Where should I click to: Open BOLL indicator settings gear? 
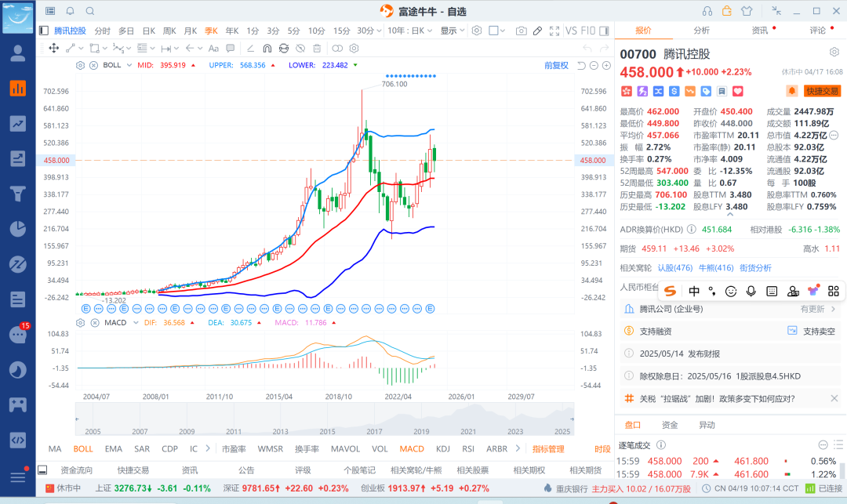(x=80, y=65)
